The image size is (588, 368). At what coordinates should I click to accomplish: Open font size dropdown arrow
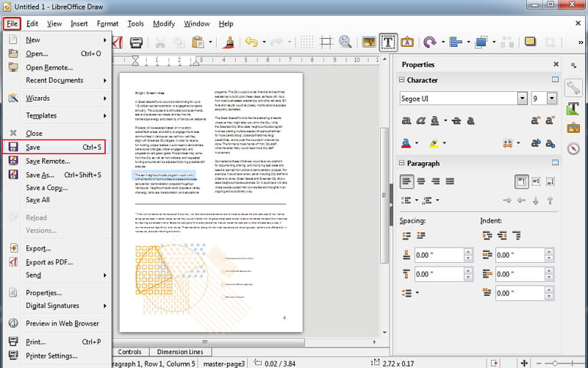551,98
